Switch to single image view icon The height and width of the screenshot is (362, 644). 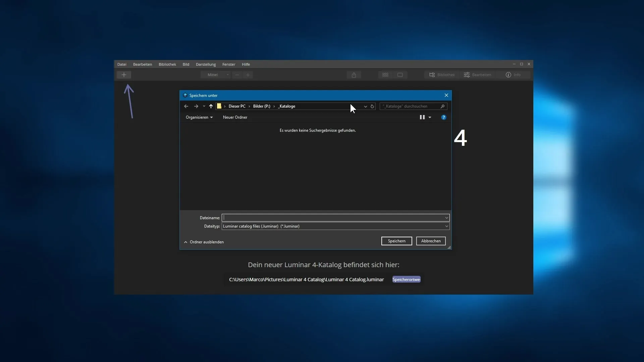(400, 75)
